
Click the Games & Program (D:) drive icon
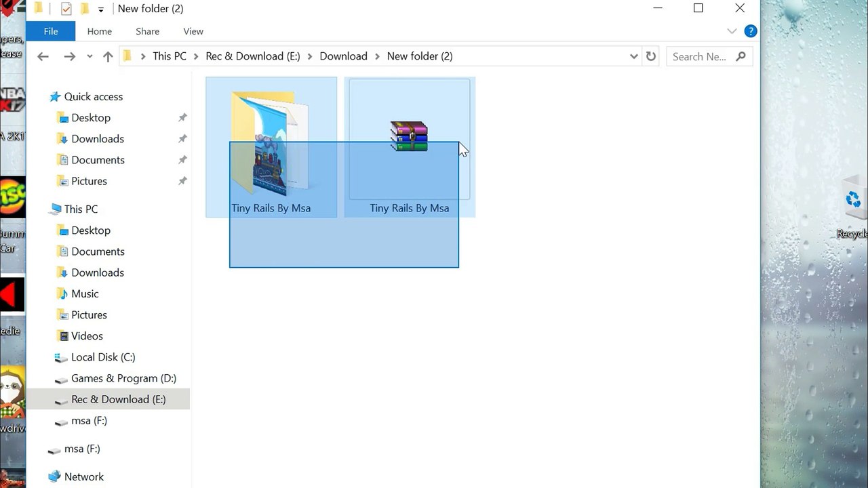coord(62,379)
